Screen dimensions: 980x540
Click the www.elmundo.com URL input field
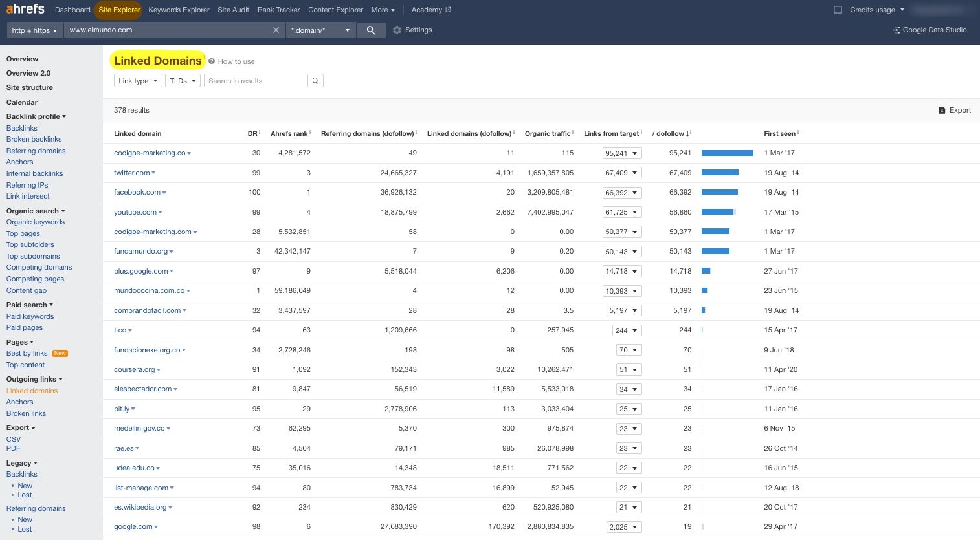coord(168,30)
